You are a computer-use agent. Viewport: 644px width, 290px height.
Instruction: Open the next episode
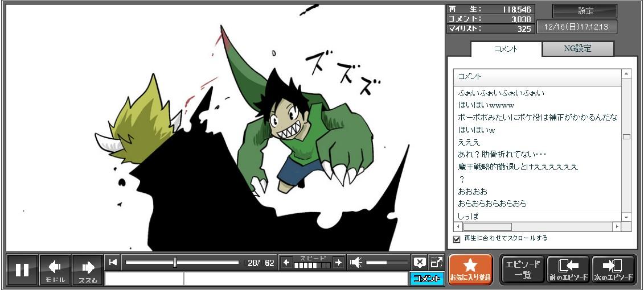613,270
